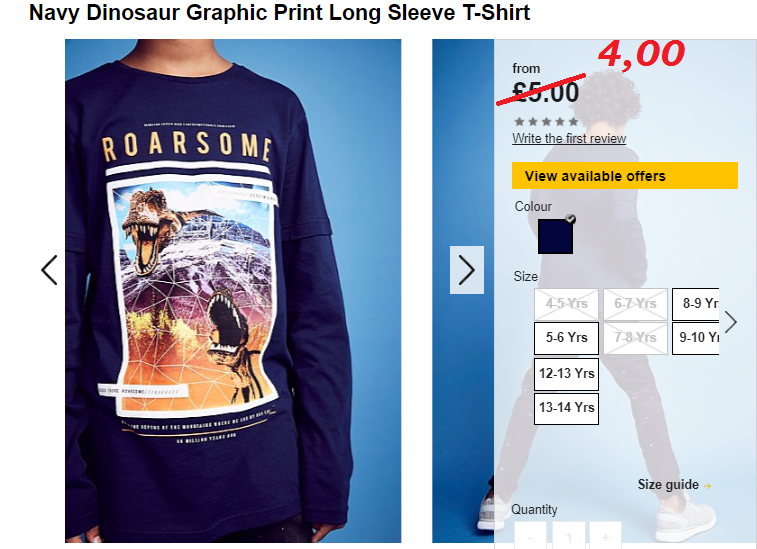Select size 5-6 Yrs

[x=566, y=338]
